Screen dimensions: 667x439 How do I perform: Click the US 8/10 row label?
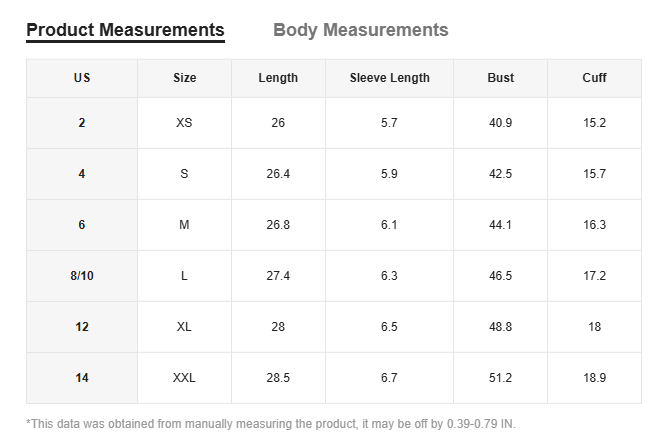click(x=82, y=276)
